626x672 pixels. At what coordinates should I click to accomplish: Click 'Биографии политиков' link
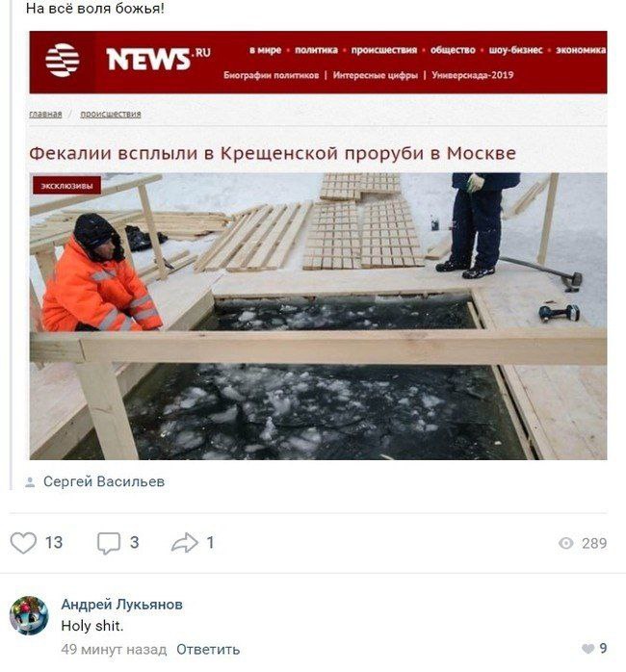pyautogui.click(x=272, y=75)
